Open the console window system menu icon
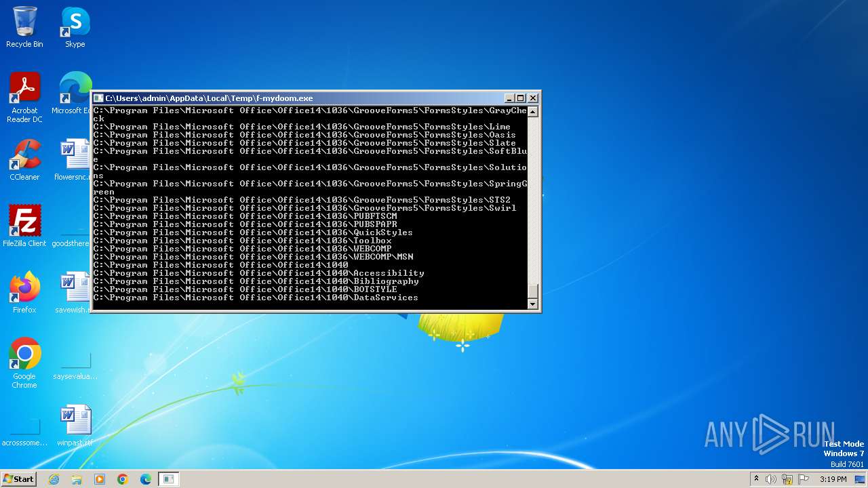The height and width of the screenshot is (488, 868). pyautogui.click(x=98, y=98)
